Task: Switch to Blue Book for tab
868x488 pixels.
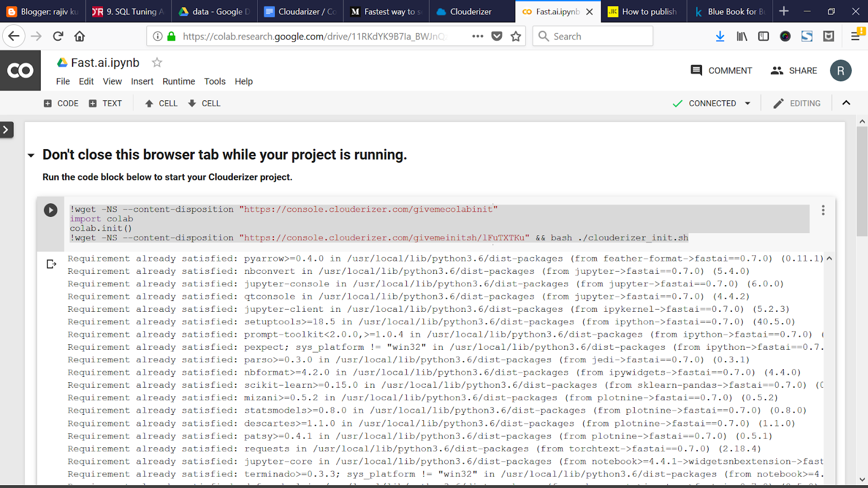Action: [729, 11]
